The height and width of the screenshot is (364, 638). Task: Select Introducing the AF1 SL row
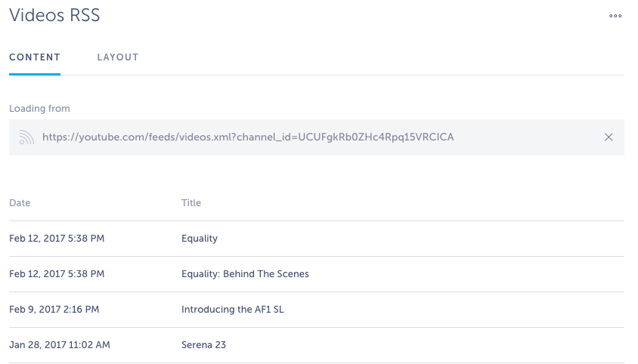point(317,310)
